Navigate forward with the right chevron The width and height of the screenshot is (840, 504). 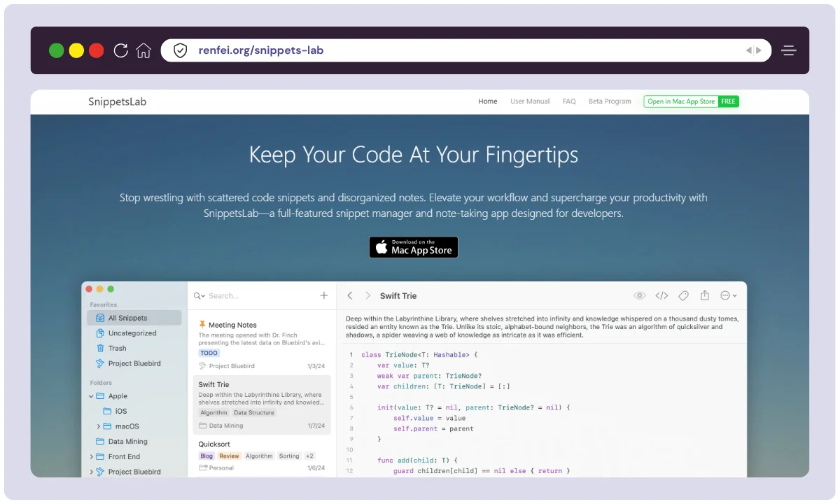point(368,296)
